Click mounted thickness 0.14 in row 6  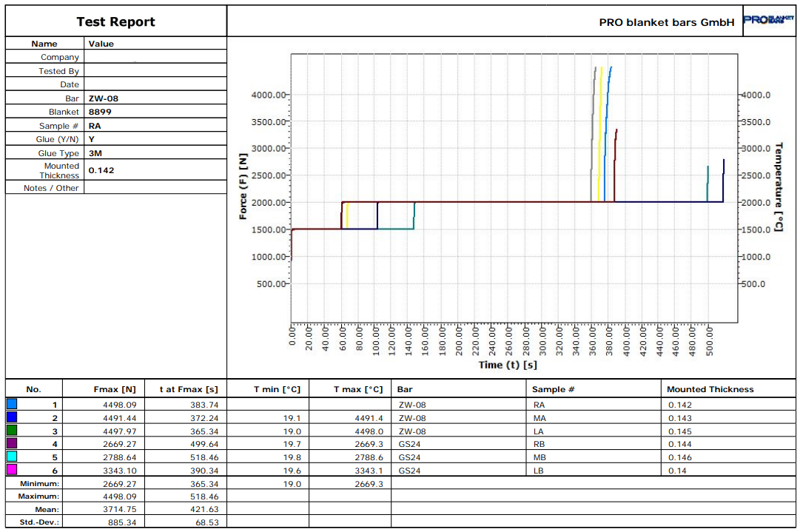pyautogui.click(x=678, y=471)
